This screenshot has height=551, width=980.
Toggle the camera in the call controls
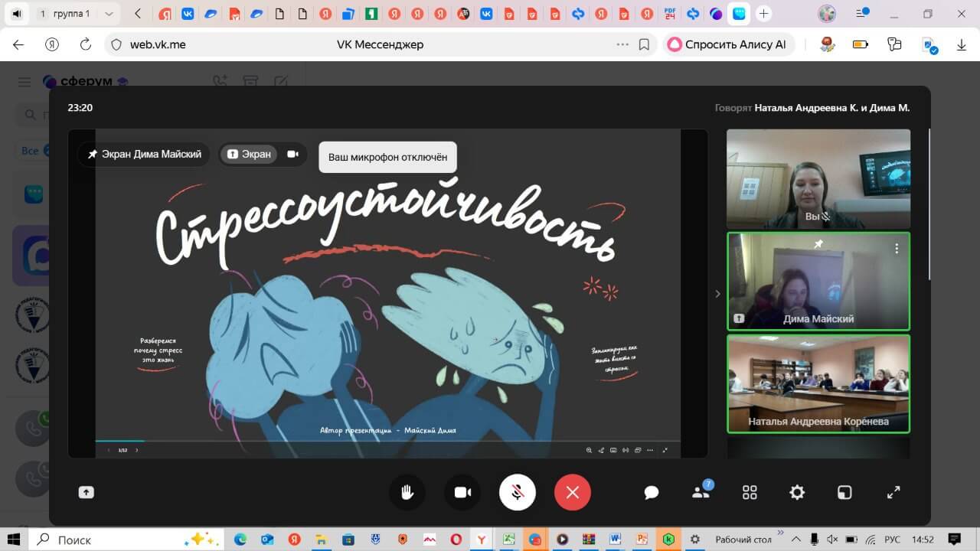462,492
